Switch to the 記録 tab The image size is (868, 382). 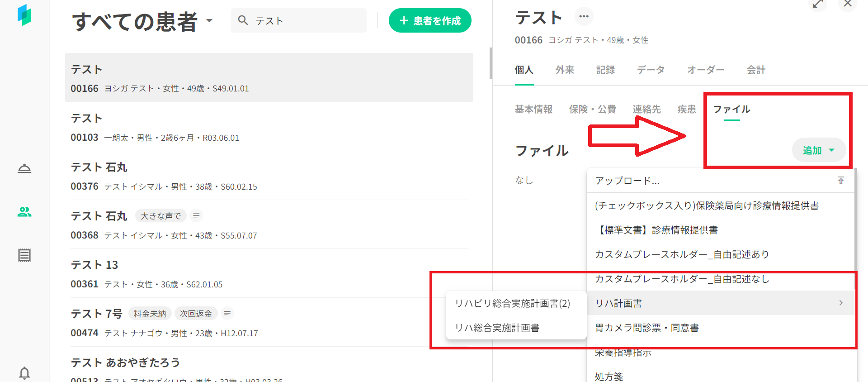coord(605,70)
